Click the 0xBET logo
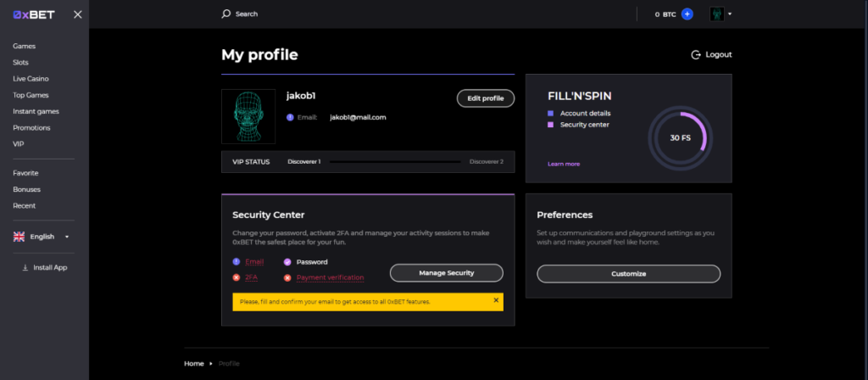868x380 pixels. pos(32,14)
